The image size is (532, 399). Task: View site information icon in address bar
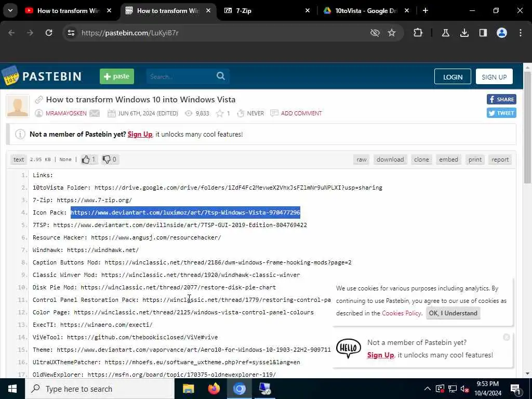(71, 33)
